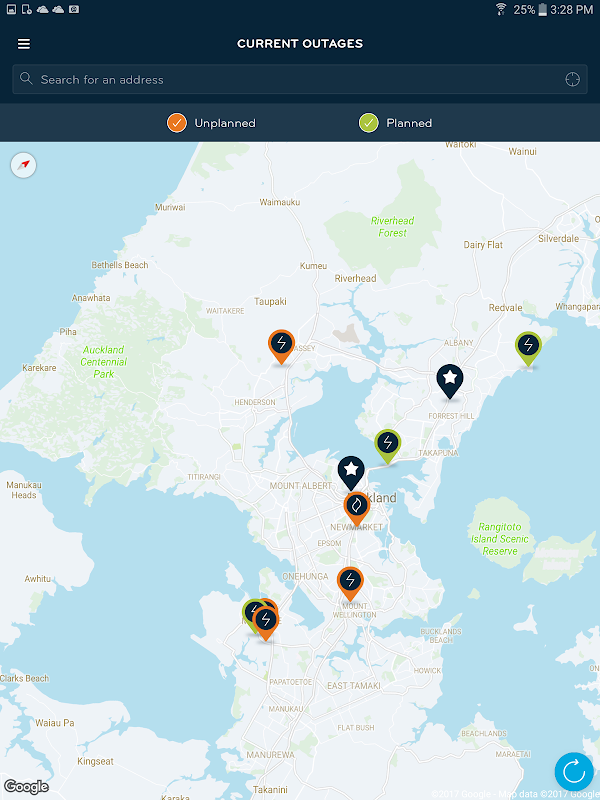Use the locate-me crosshair icon
The height and width of the screenshot is (800, 600).
[572, 79]
